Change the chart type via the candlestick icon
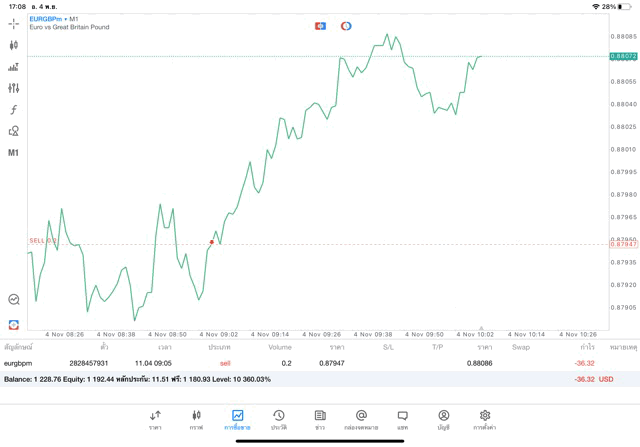Screen dimensions: 640x447 (13, 45)
